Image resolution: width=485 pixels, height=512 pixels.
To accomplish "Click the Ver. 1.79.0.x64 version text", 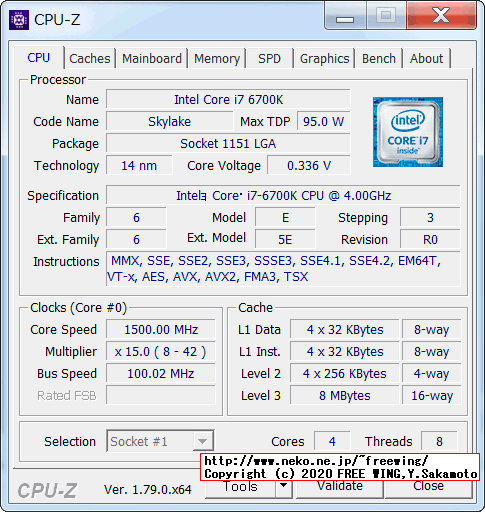I will [148, 489].
